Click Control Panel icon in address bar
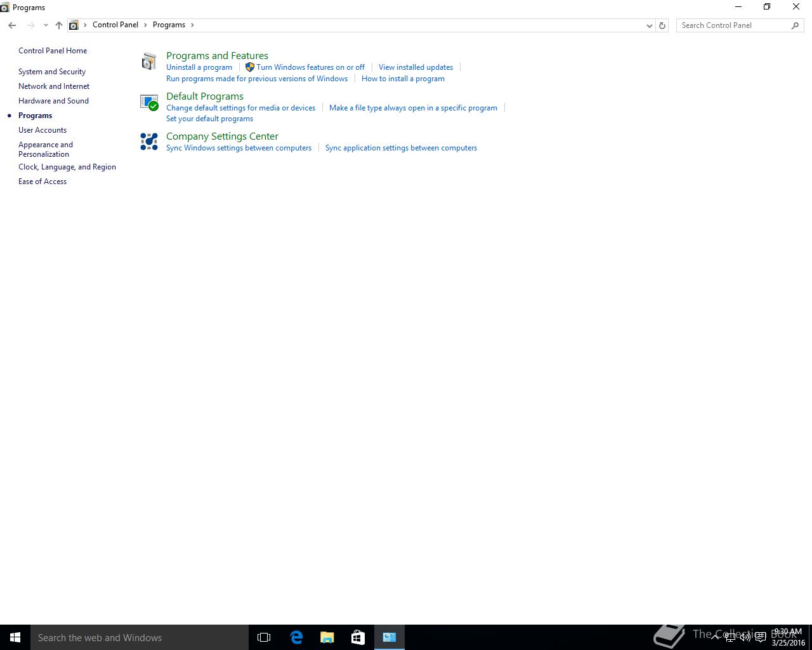The image size is (812, 650). pos(74,25)
